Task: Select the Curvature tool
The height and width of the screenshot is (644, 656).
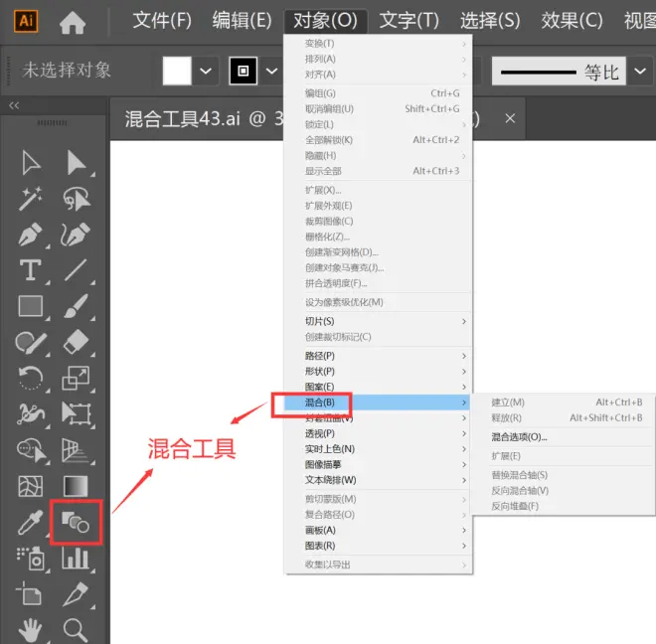Action: 76,235
